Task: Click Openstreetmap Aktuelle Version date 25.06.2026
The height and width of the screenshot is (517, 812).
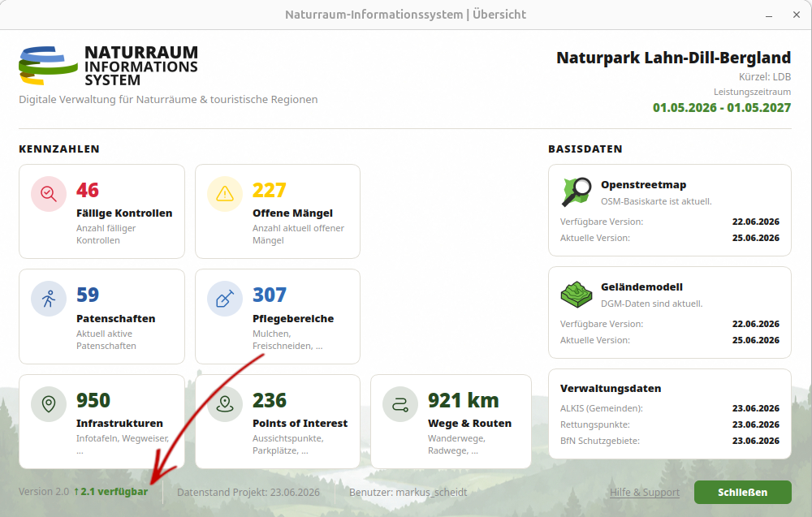Action: (x=755, y=238)
